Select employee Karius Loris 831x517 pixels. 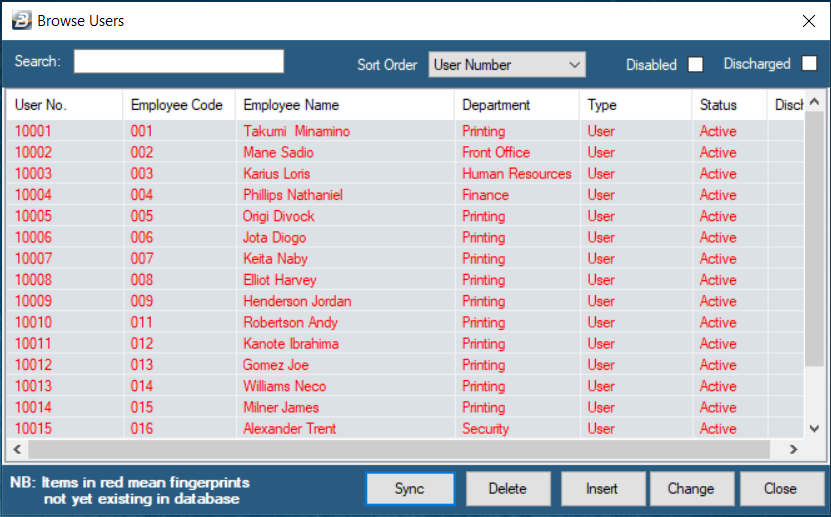click(x=277, y=174)
